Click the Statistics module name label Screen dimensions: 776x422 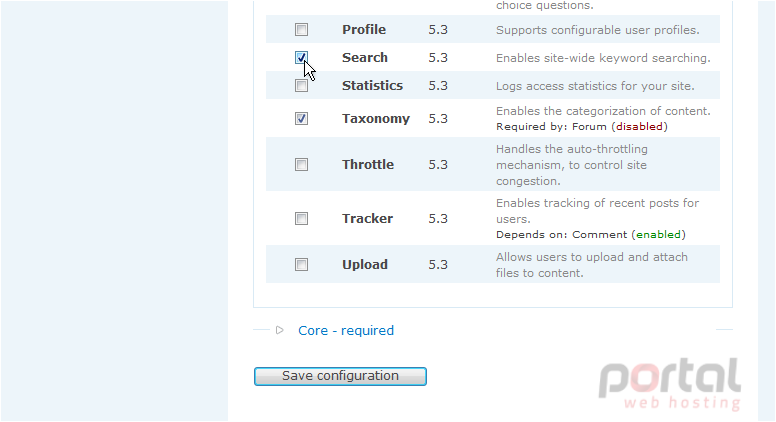click(373, 86)
